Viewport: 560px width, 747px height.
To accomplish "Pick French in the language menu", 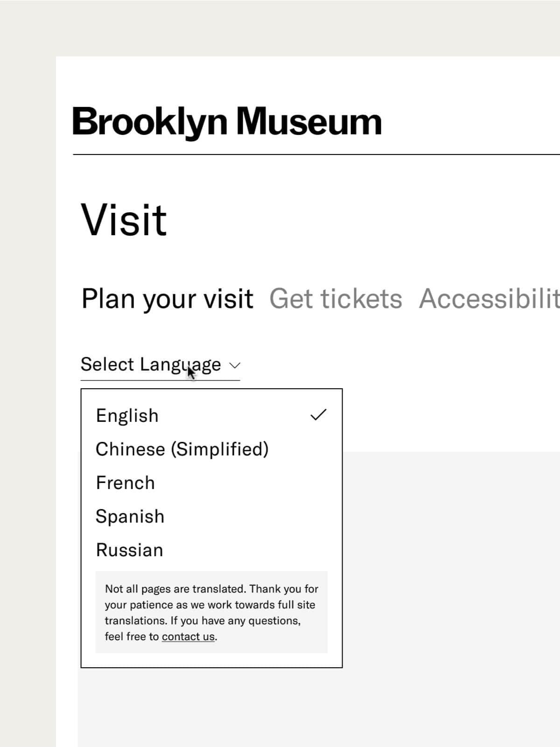I will pyautogui.click(x=125, y=482).
